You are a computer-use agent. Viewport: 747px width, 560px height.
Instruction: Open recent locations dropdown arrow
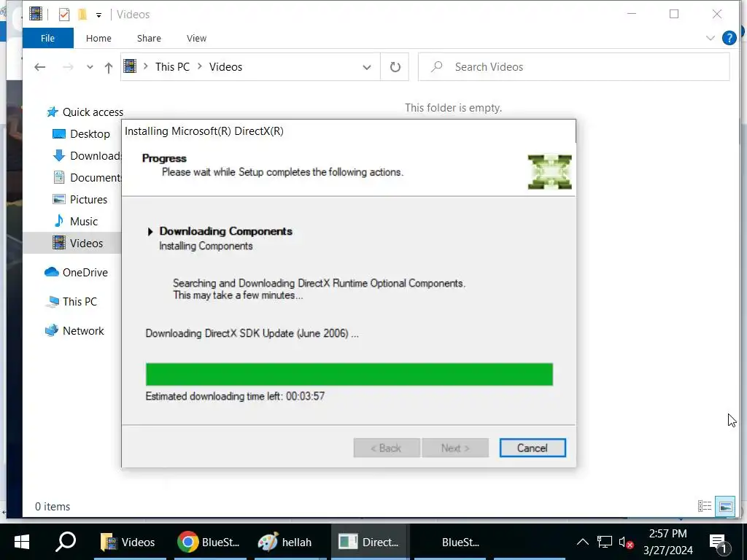(x=90, y=67)
